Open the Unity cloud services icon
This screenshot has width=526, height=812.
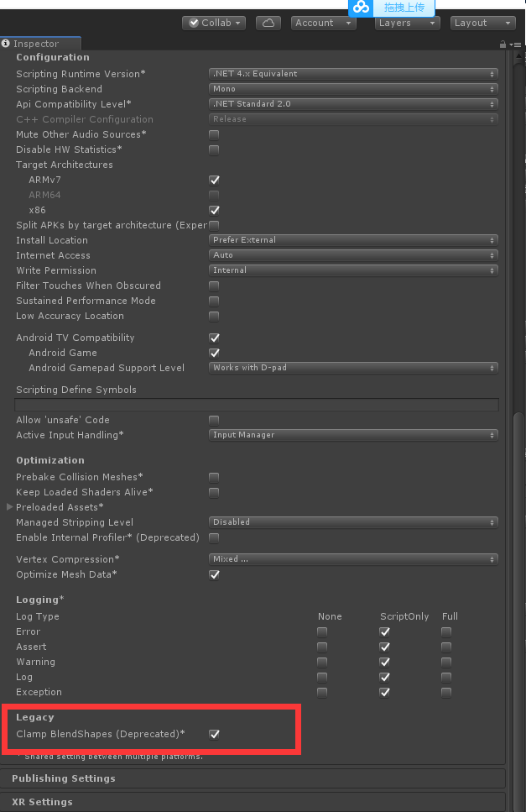point(268,23)
